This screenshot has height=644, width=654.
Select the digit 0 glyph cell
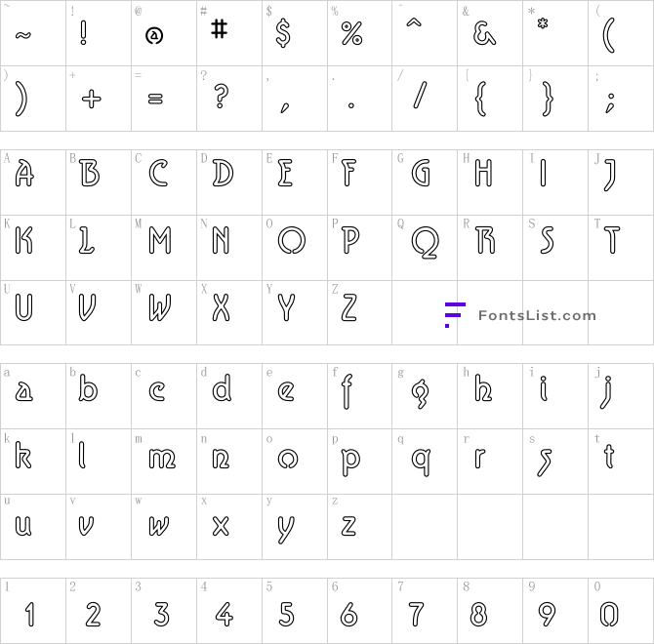coord(621,611)
